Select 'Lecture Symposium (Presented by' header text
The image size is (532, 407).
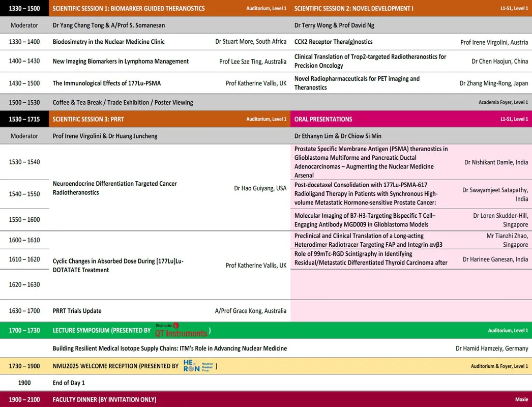[x=102, y=330]
